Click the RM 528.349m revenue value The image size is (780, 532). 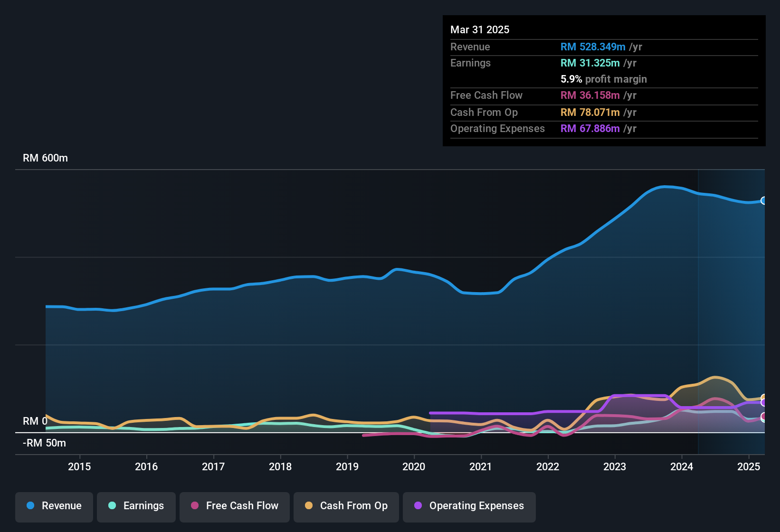tap(592, 47)
